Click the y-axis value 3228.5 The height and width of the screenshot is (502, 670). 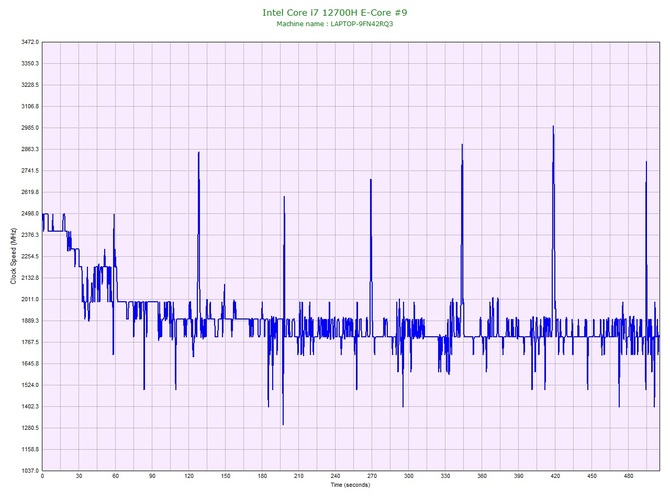[30, 85]
